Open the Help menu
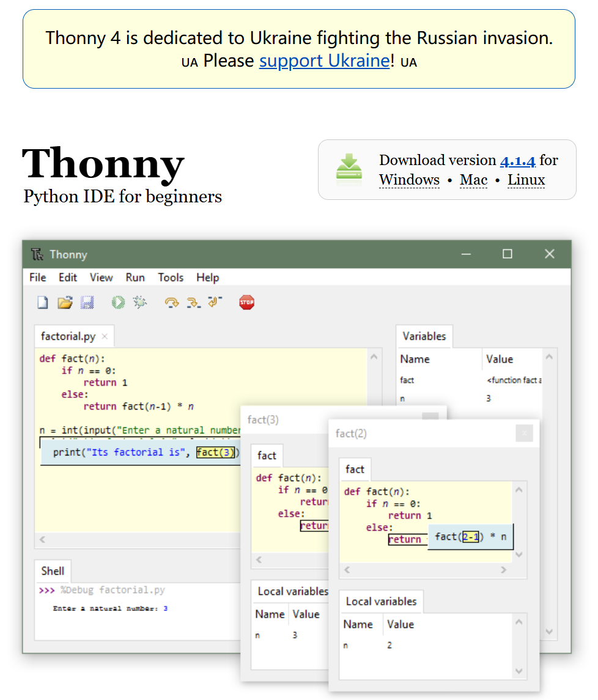This screenshot has height=700, width=598. click(208, 278)
